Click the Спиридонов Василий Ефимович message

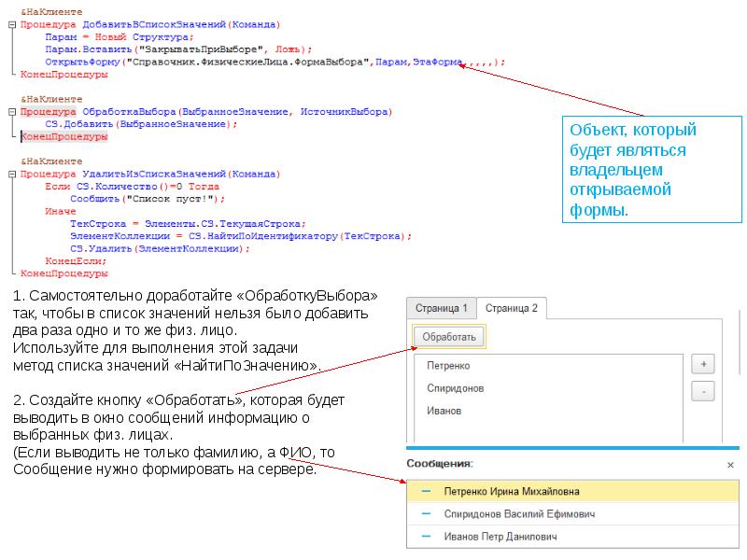[519, 514]
